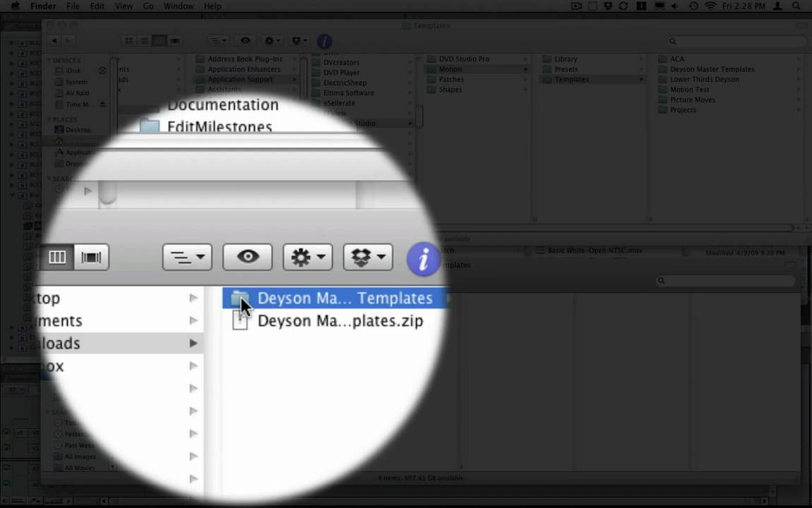The height and width of the screenshot is (508, 812).
Task: Open the Apple menu
Action: [x=16, y=6]
